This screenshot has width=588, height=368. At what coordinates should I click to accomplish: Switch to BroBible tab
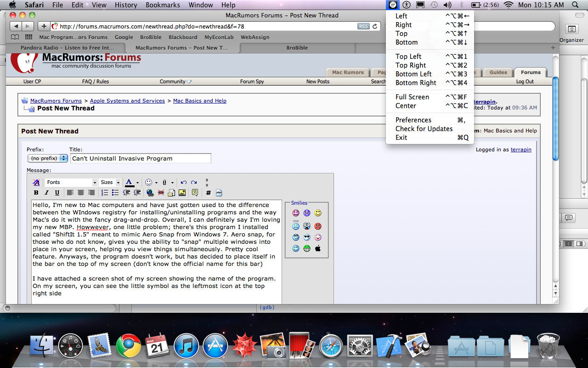pos(297,48)
